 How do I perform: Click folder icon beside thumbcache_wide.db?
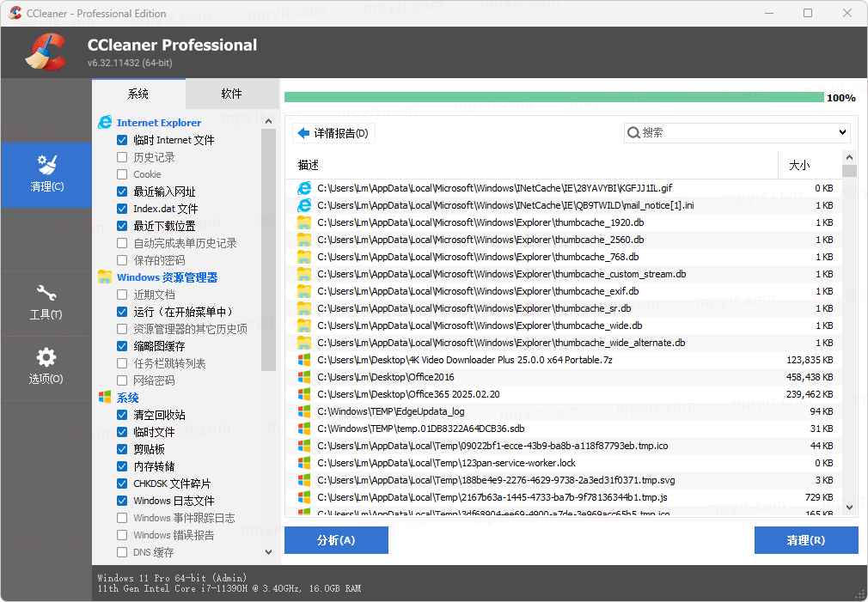304,325
